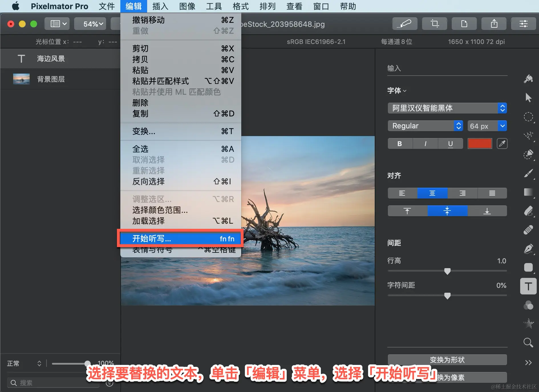Choose 粘贴并匹配样式 menu item
539x392 pixels.
point(181,81)
